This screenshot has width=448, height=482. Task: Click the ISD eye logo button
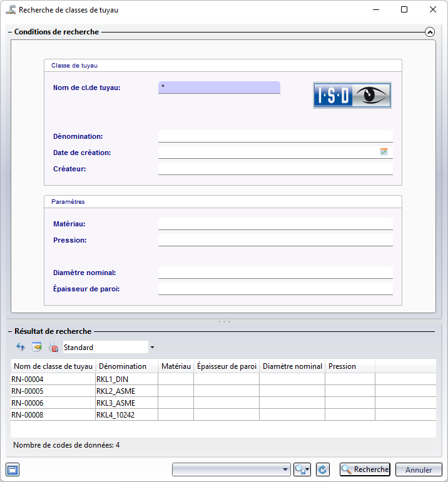click(352, 95)
